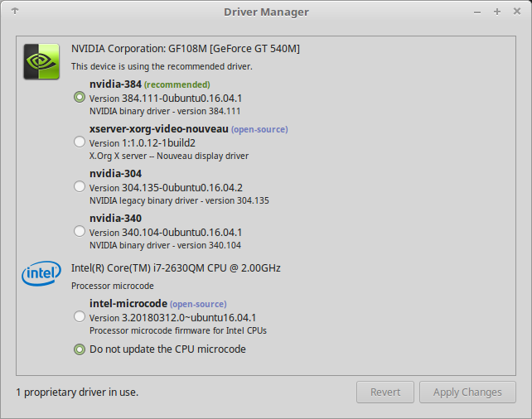Click the green (recommended) label
The height and width of the screenshot is (419, 532).
point(177,84)
